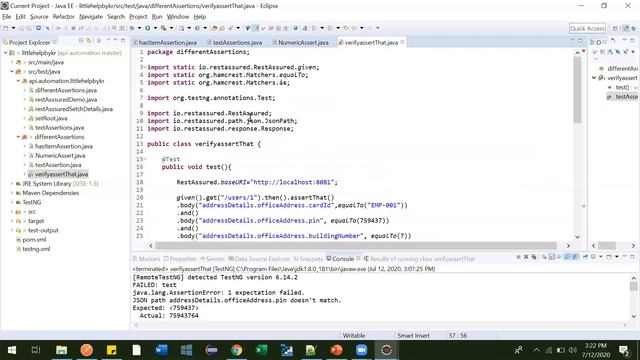Expand JRE System Library node
Screen dimensions: 640x360
pos(12,184)
